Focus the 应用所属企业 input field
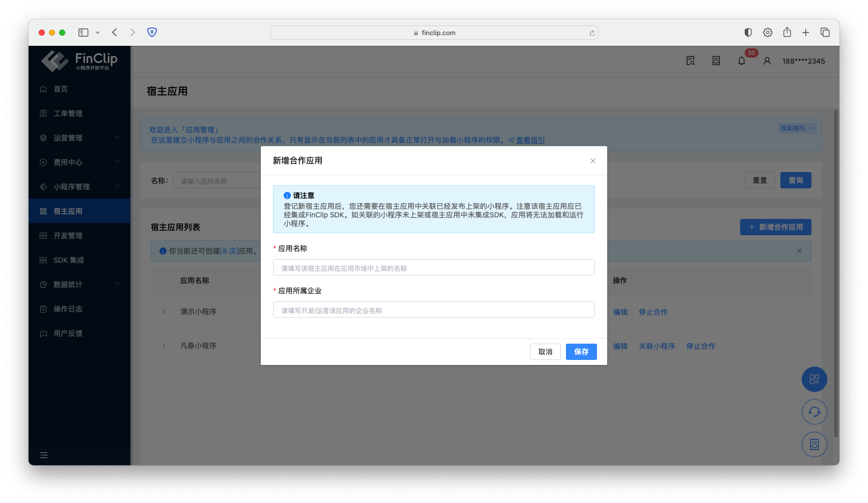Image resolution: width=868 pixels, height=503 pixels. 433,310
